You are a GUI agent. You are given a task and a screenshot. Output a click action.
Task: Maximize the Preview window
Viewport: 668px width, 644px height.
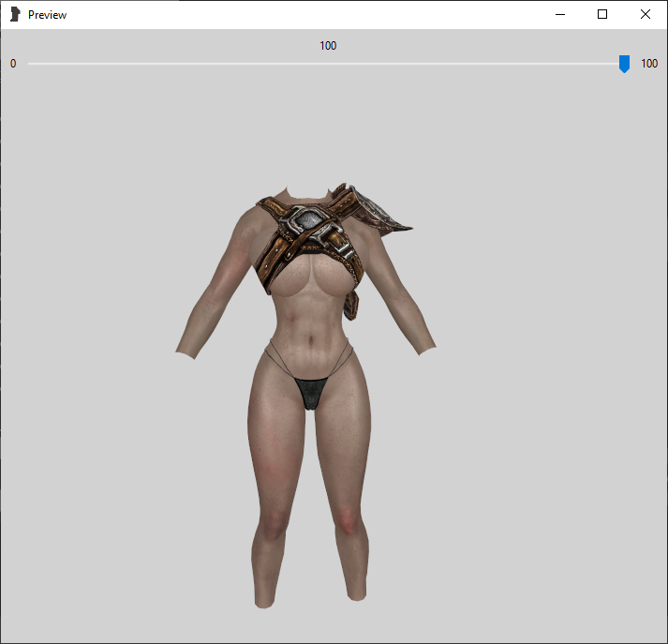coord(602,14)
